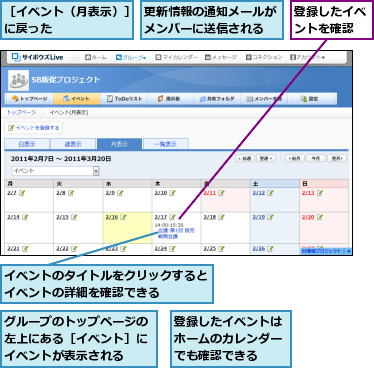374x368 pixels.
Task: Click the イベントを登録する button
Action: coord(33,128)
